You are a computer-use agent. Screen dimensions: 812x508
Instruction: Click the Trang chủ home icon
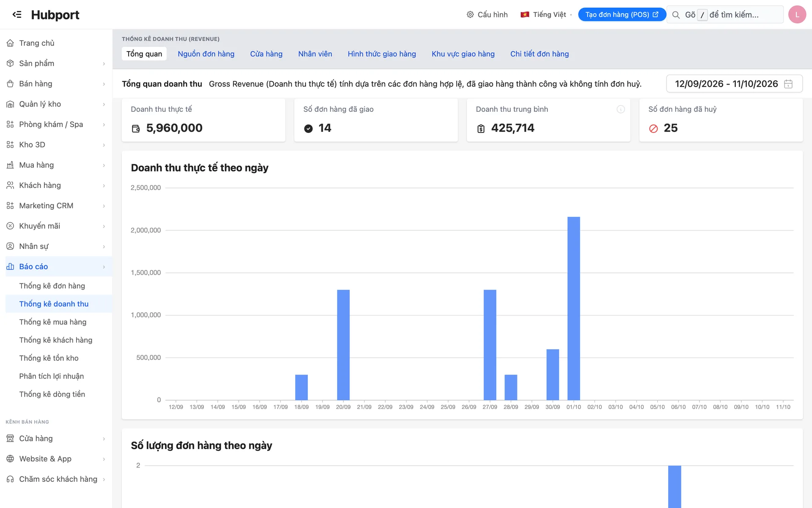[x=10, y=43]
